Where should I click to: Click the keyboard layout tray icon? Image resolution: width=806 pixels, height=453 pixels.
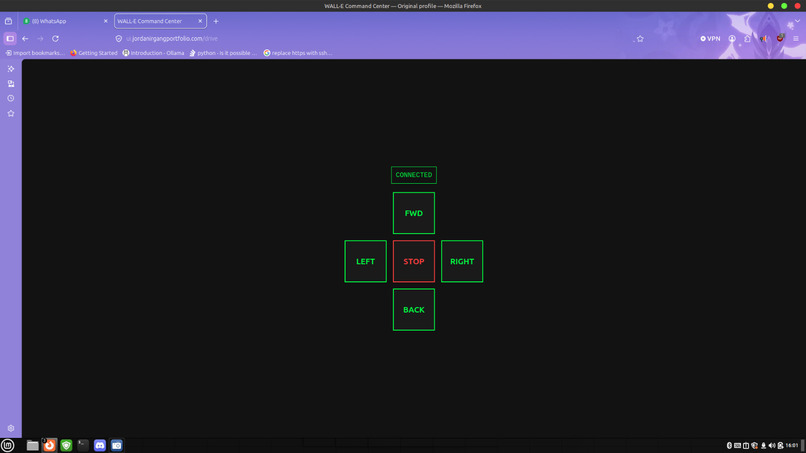(x=738, y=445)
